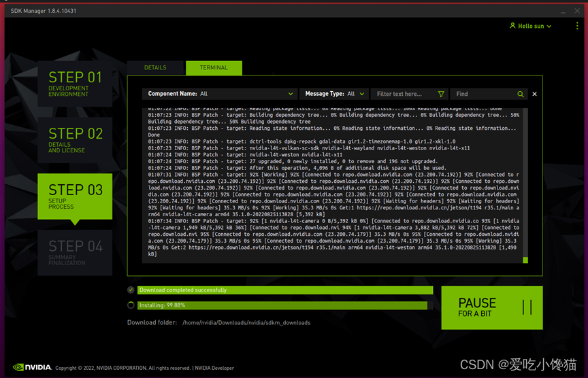Click the SDK Manager 1.8.4.10431 title

click(43, 11)
